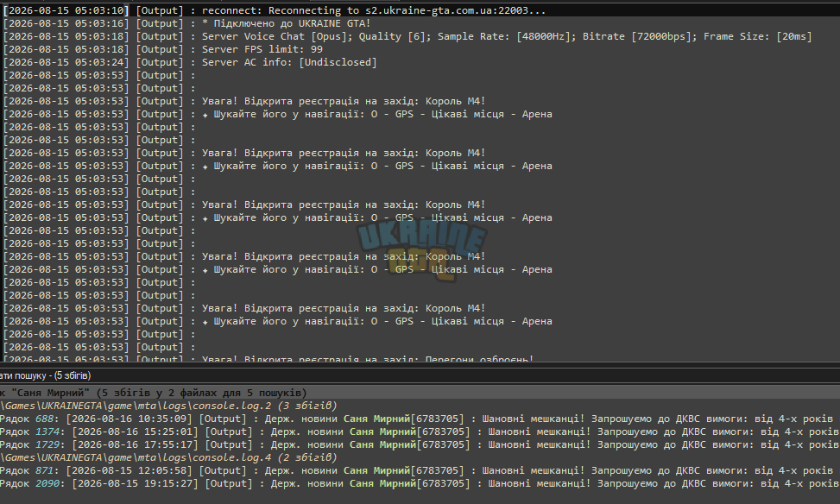Select the 'Підключено до UKRAINE GTA!' log line

click(x=187, y=23)
